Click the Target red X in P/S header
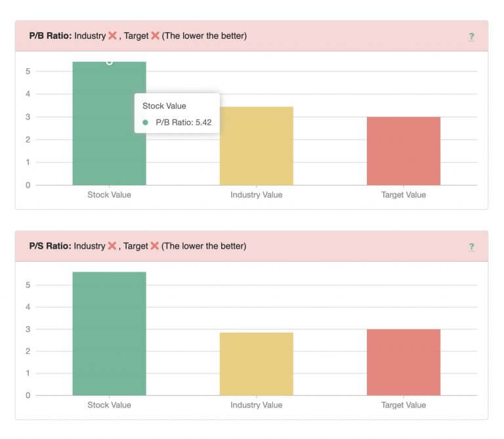 [155, 246]
